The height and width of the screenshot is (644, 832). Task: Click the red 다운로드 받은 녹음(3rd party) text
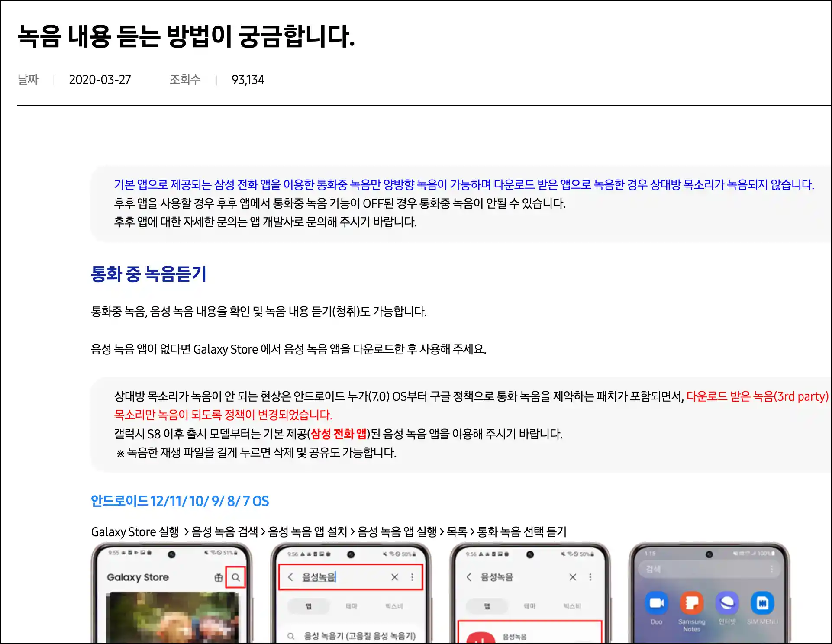pyautogui.click(x=758, y=396)
